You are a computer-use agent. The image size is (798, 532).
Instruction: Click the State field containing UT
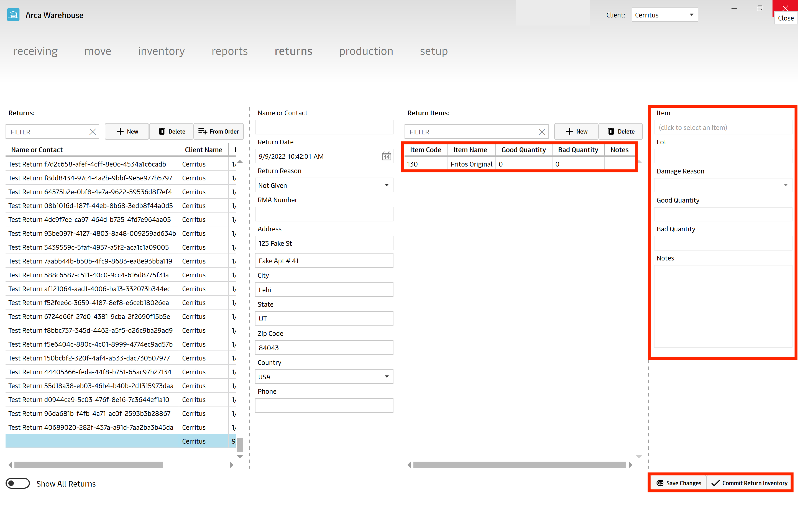point(324,319)
